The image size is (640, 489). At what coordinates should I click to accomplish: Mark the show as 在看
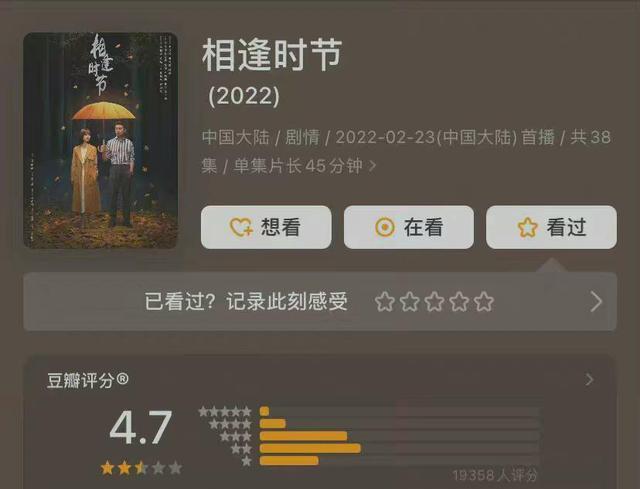[409, 227]
